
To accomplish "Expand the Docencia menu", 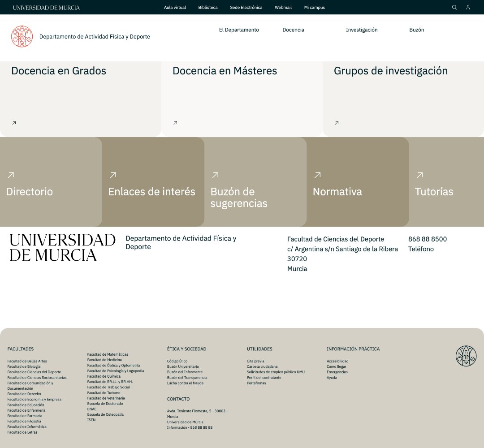I will click(x=293, y=30).
